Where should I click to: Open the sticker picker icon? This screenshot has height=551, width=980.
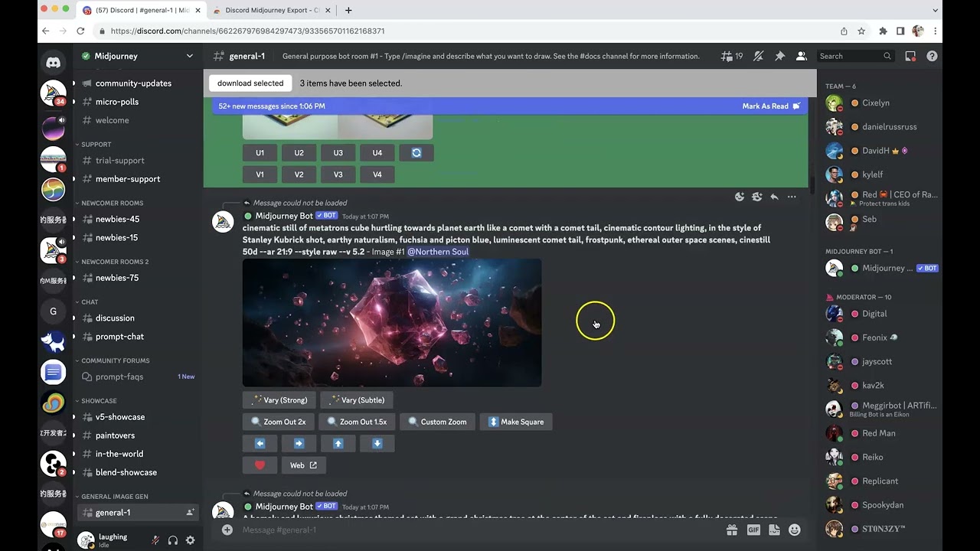tap(774, 530)
